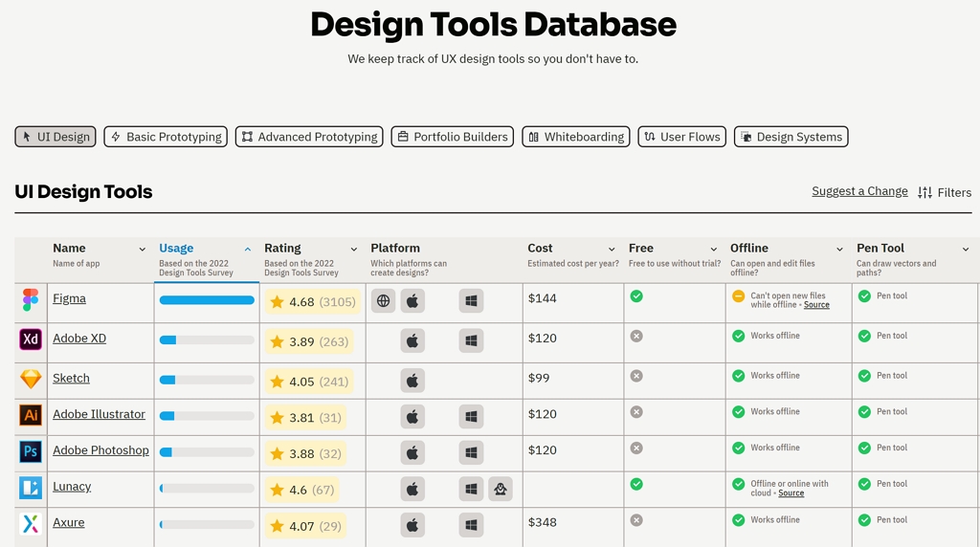
Task: Click the $144 cost for Figma
Action: tap(542, 298)
